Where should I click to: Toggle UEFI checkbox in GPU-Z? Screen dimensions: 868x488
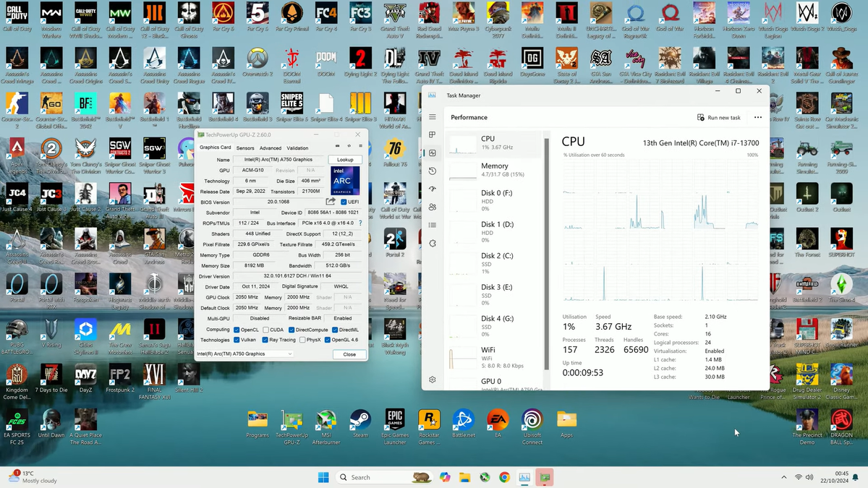pyautogui.click(x=344, y=202)
